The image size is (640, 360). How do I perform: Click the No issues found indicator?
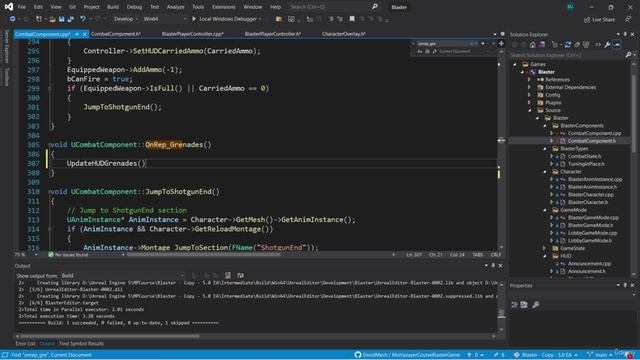click(68, 255)
